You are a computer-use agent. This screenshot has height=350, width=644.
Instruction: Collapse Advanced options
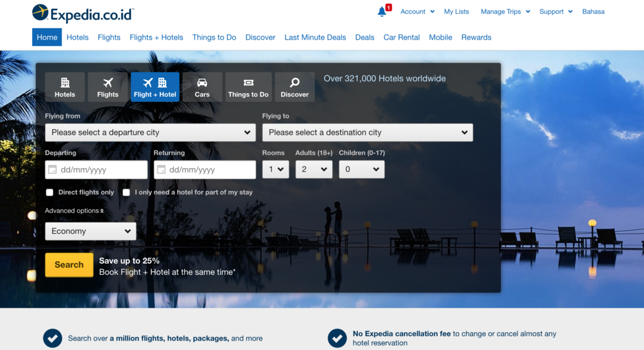[x=74, y=211]
